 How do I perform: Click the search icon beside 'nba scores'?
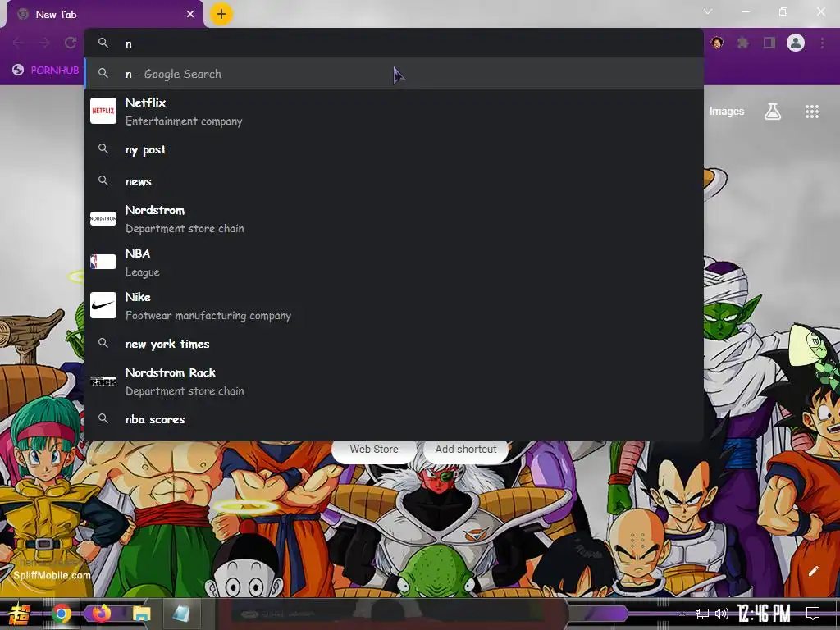(103, 418)
